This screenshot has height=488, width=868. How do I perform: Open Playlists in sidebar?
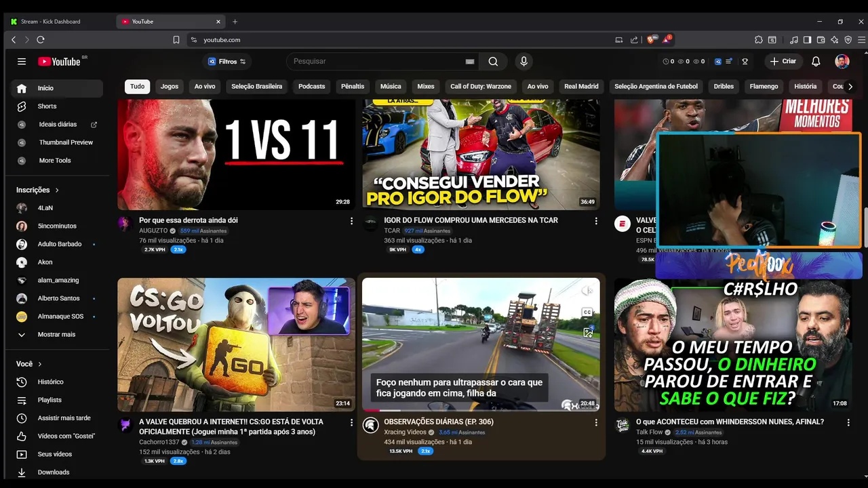click(57, 400)
